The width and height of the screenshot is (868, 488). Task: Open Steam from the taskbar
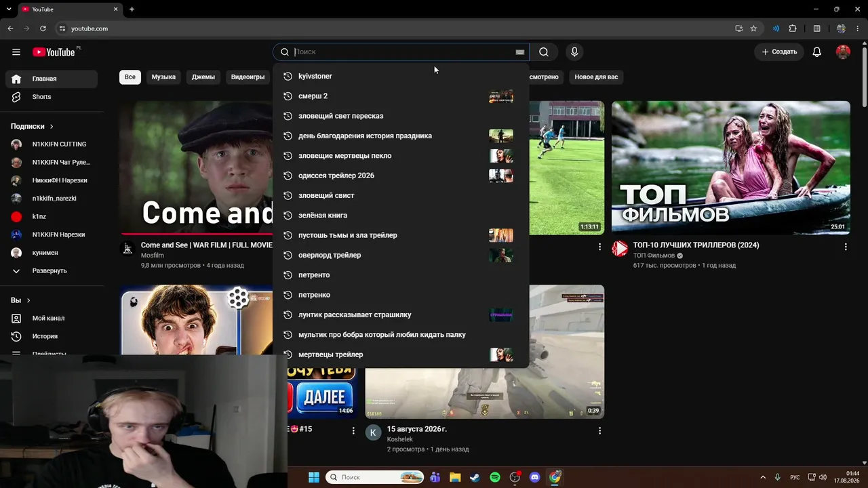[x=475, y=477]
